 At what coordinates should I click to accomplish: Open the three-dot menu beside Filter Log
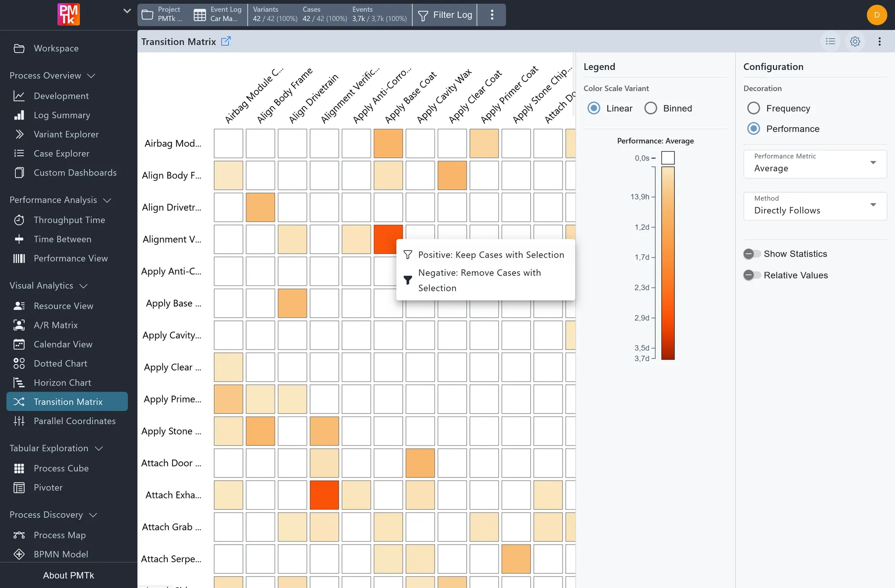coord(492,15)
